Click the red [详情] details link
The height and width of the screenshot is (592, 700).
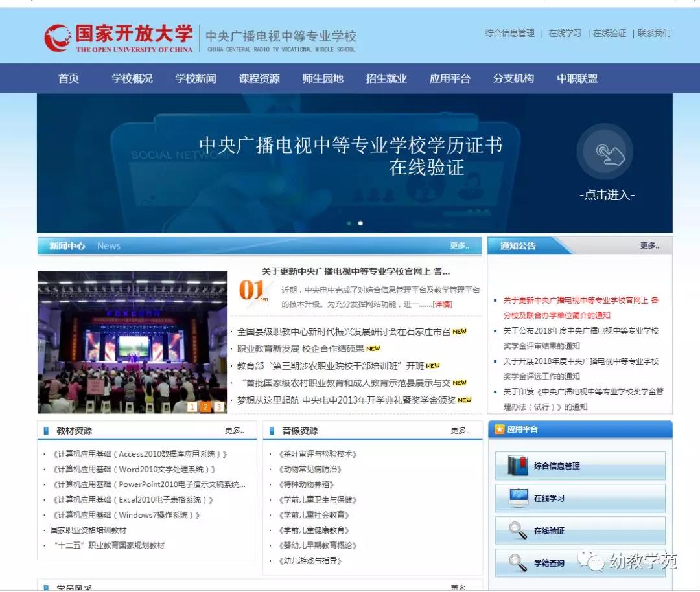pyautogui.click(x=443, y=304)
